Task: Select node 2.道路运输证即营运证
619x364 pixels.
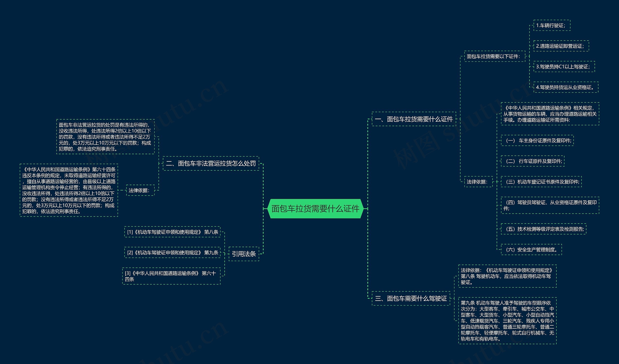Action: (x=561, y=46)
